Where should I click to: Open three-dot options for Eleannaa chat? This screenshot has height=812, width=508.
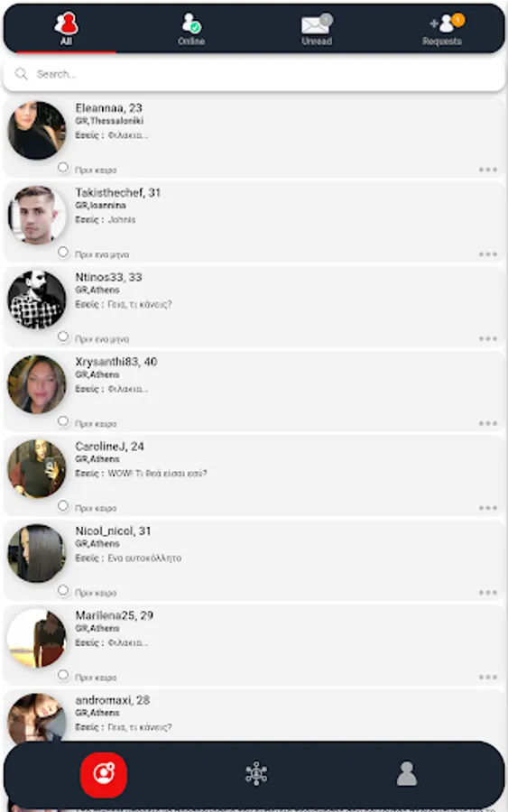tap(488, 170)
